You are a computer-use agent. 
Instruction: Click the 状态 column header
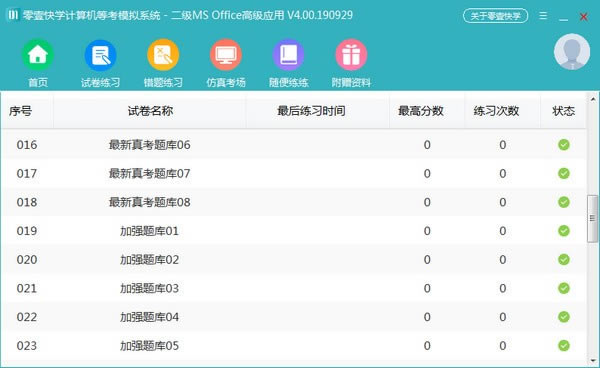coord(563,111)
